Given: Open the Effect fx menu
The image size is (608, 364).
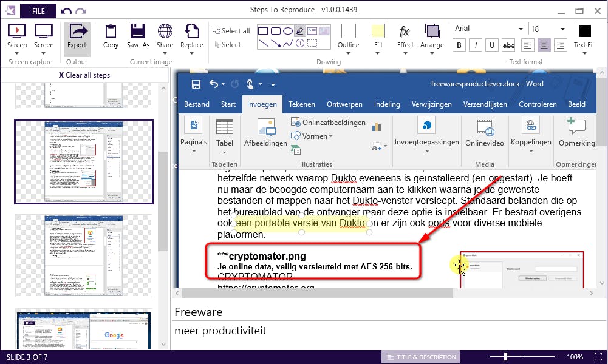Looking at the screenshot, I should (x=405, y=36).
